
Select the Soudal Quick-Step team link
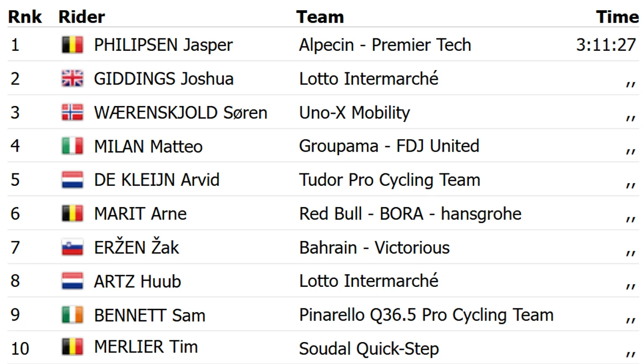coord(369,349)
